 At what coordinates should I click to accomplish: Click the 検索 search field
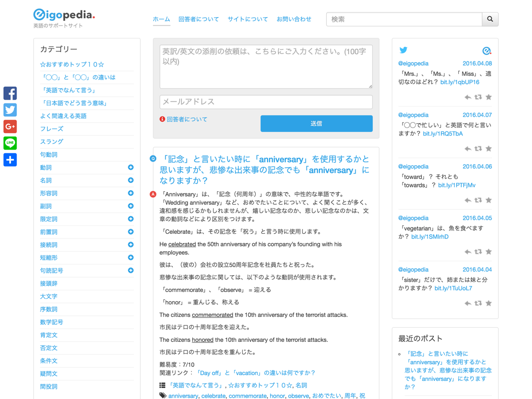click(x=404, y=19)
